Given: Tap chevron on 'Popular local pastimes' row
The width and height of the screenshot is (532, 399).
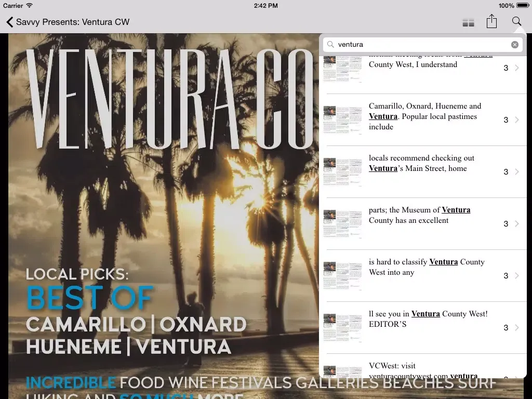Looking at the screenshot, I should click(x=517, y=120).
